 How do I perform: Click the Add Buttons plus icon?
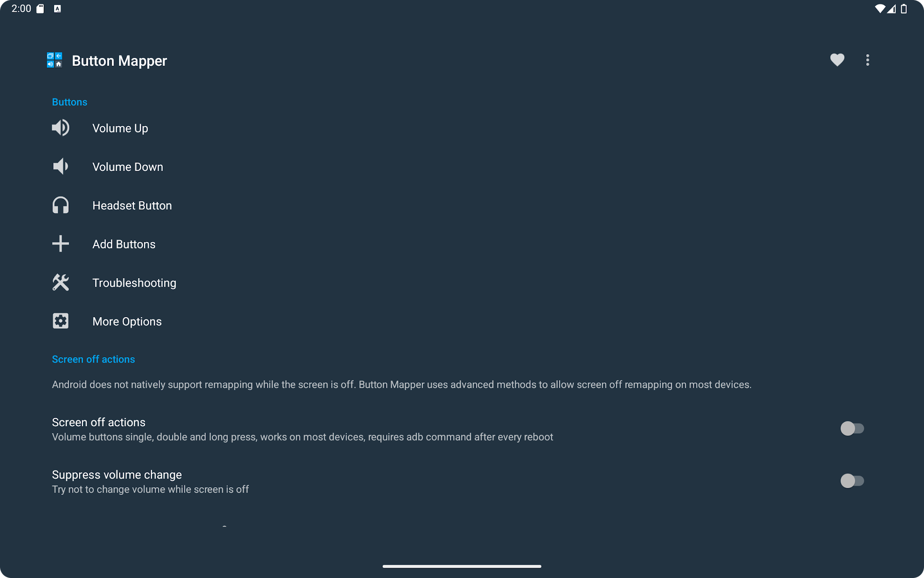tap(61, 244)
